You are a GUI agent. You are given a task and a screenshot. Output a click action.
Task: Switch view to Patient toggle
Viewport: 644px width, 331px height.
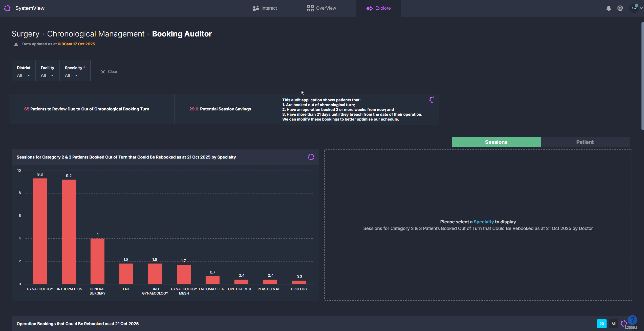[585, 142]
